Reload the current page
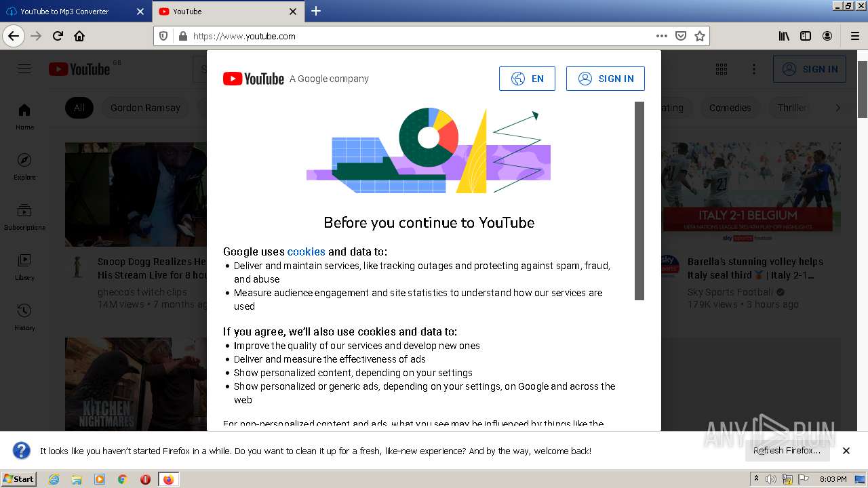Screen dimensions: 868x488 pyautogui.click(x=58, y=36)
